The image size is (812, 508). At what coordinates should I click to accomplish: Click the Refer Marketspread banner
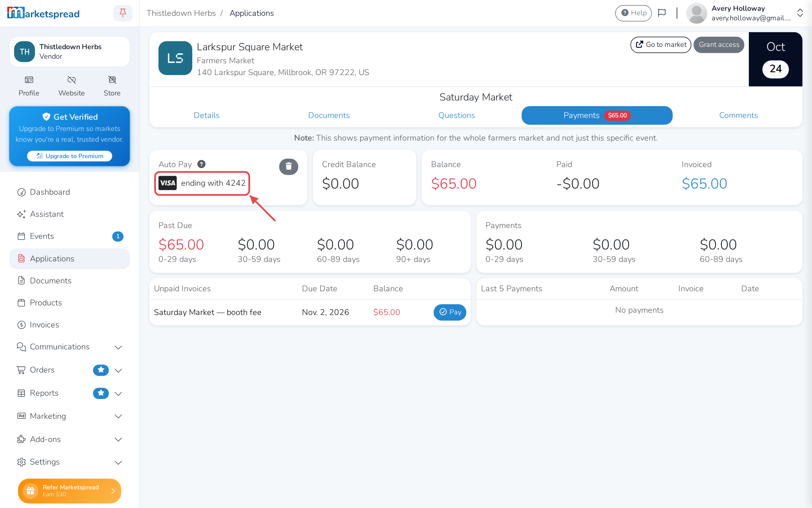pyautogui.click(x=69, y=491)
